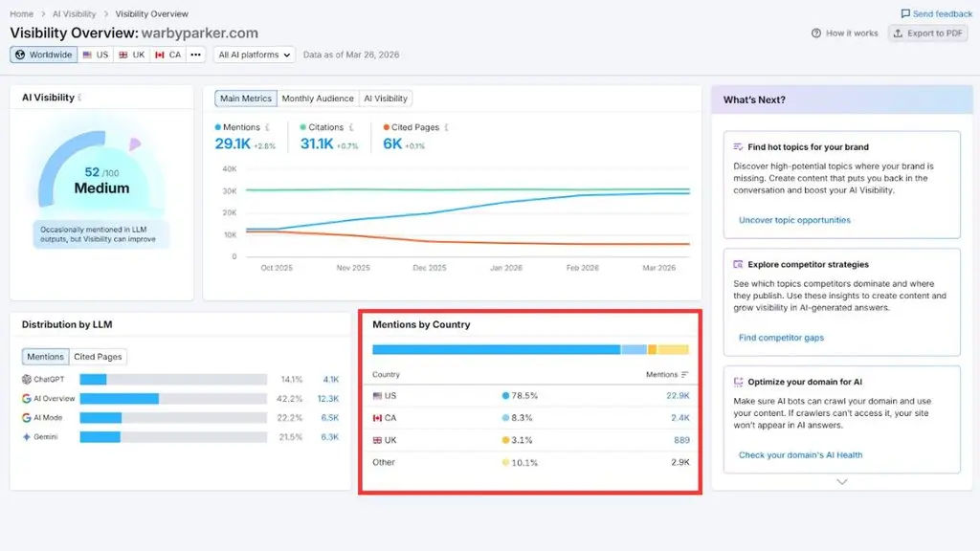Screen dimensions: 980x551
Task: Click the US blue segment in country bar
Action: 497,350
